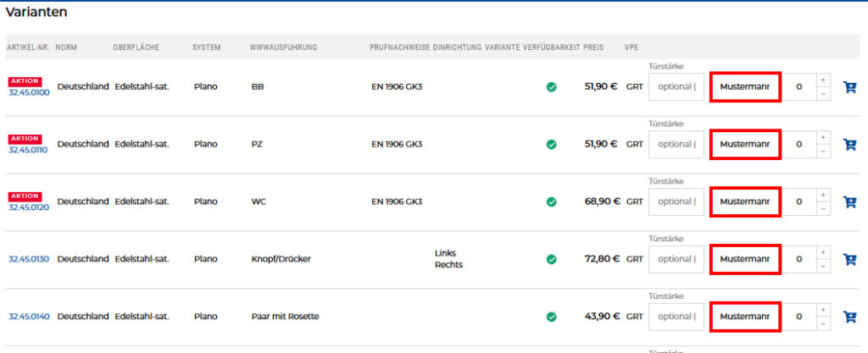Screen dimensions: 868x353
Task: Click the AKTION badge on article 32.45.0120
Action: click(24, 196)
